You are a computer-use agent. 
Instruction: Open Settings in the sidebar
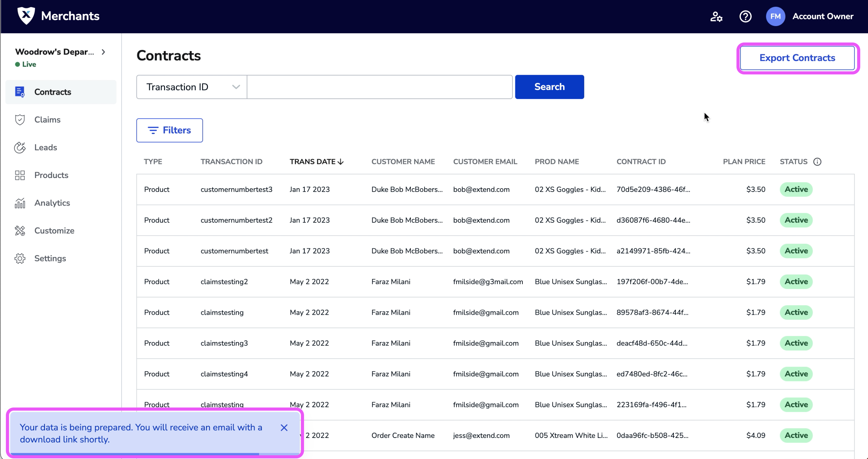(x=50, y=258)
